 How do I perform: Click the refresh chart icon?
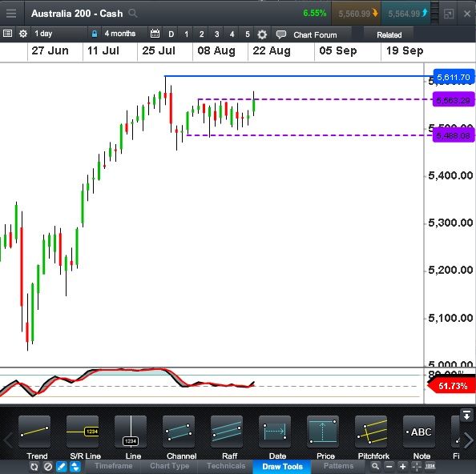pyautogui.click(x=34, y=467)
